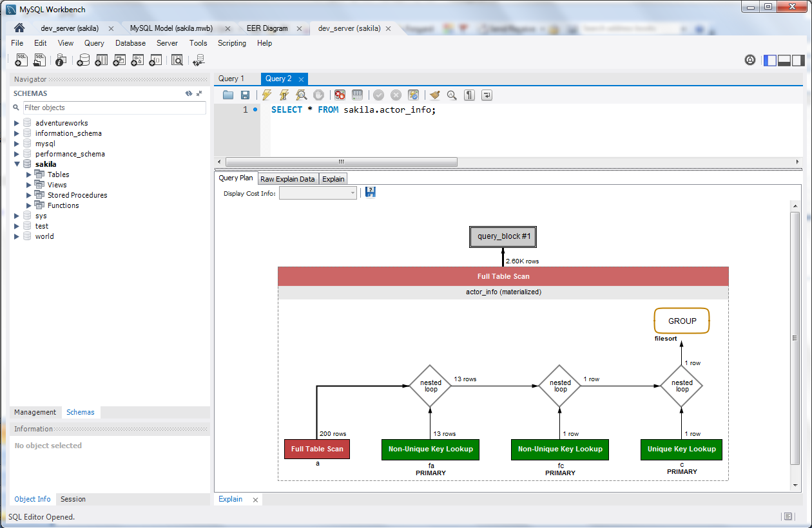This screenshot has height=528, width=812.
Task: Create a new schema using the database icon
Action: point(83,61)
